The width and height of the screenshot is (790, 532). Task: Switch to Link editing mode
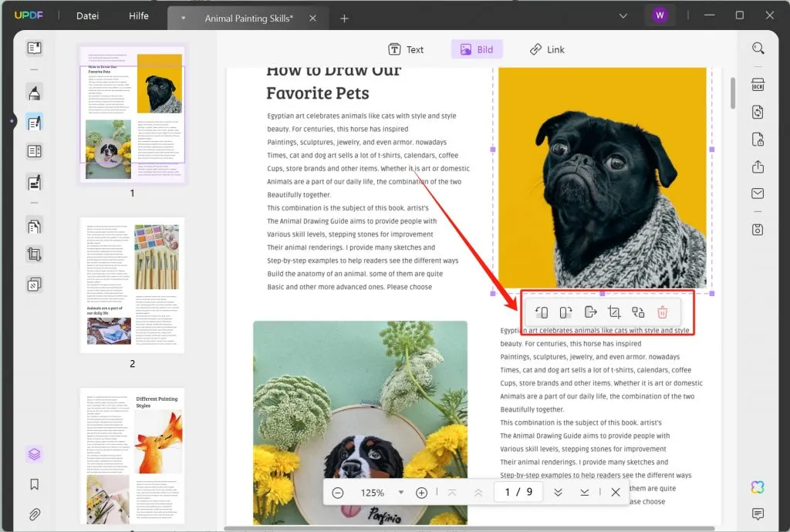coord(547,49)
